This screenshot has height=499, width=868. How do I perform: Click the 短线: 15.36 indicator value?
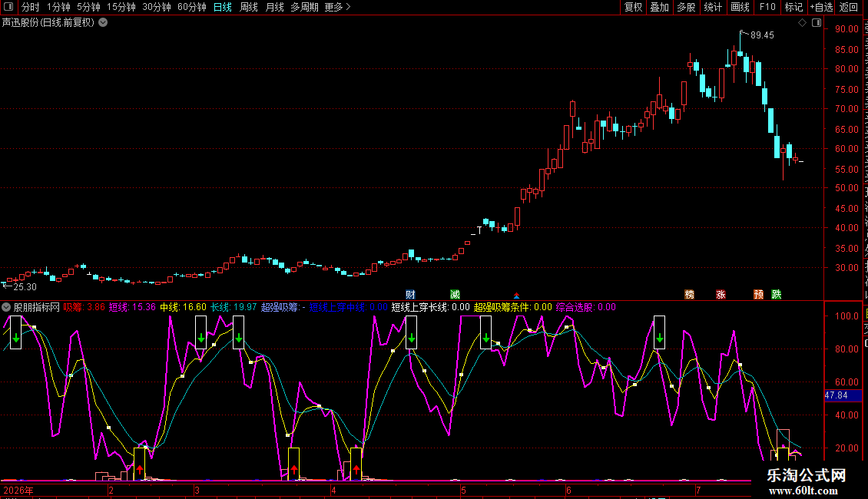pos(132,307)
